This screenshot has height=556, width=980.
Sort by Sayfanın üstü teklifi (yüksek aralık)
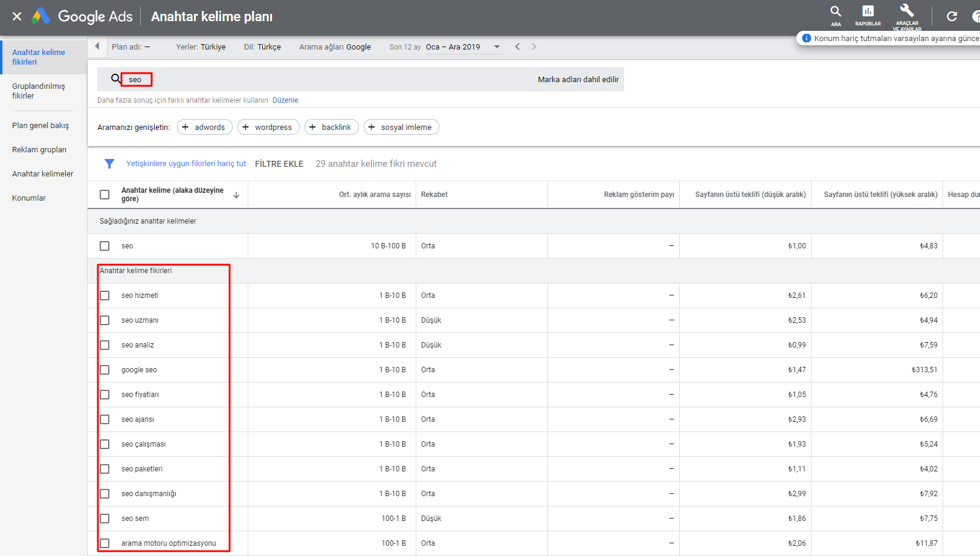881,195
